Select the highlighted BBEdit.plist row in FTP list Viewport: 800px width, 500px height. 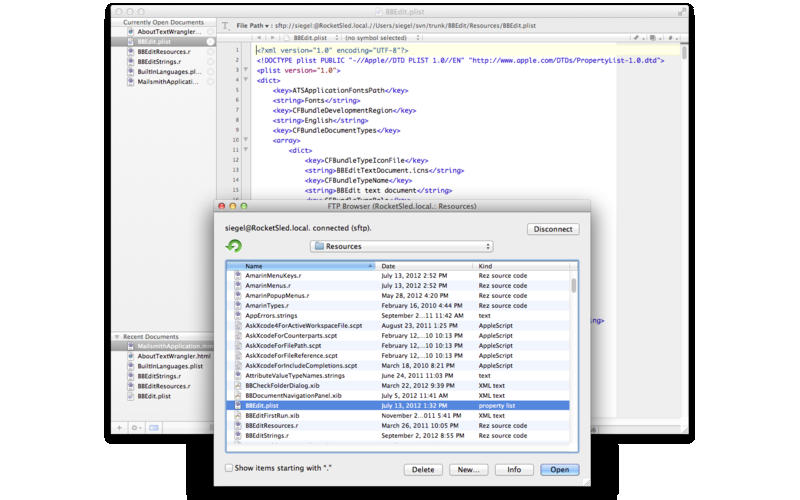pos(398,406)
